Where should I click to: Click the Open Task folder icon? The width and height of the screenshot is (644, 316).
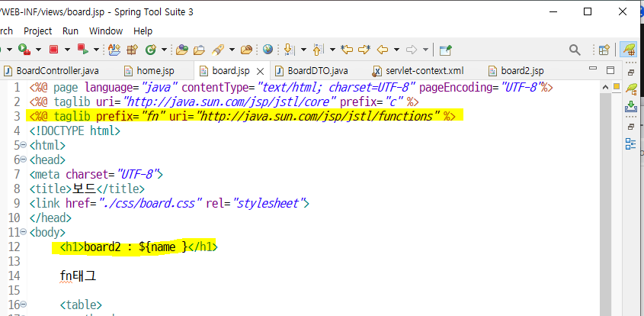point(199,50)
